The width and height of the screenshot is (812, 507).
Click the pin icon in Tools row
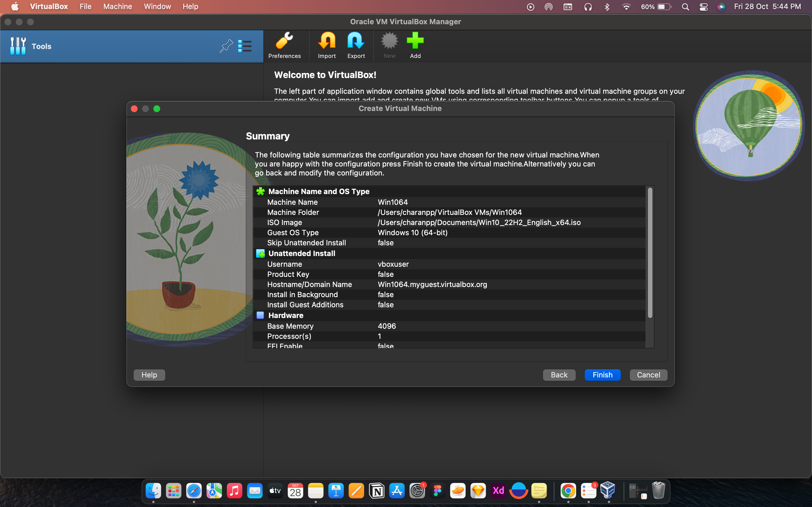click(x=226, y=46)
